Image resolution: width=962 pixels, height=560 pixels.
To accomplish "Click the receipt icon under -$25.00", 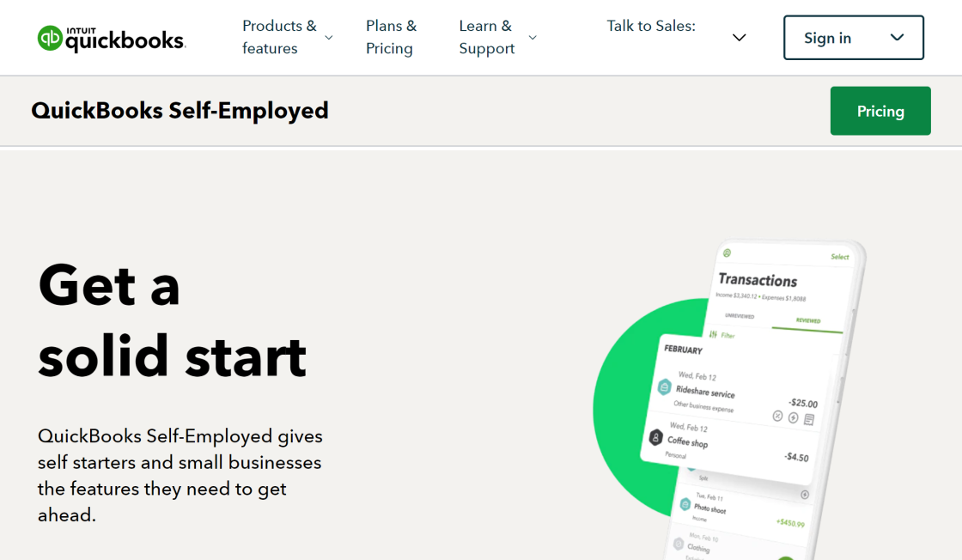I will click(x=809, y=420).
